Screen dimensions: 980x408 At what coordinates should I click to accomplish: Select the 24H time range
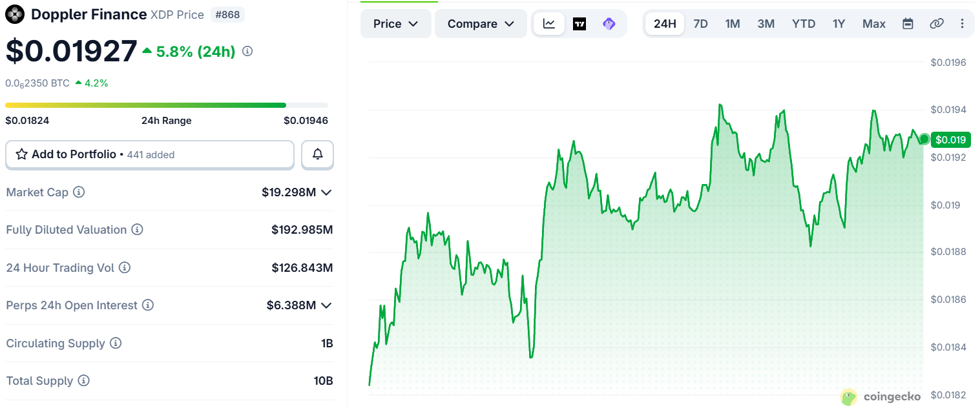tap(665, 24)
